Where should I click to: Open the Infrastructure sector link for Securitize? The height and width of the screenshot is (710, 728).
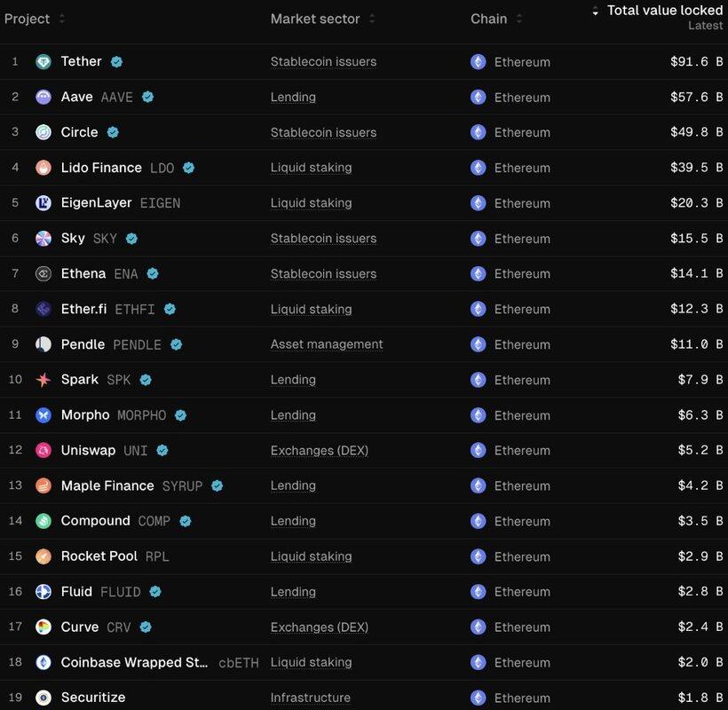tap(310, 698)
